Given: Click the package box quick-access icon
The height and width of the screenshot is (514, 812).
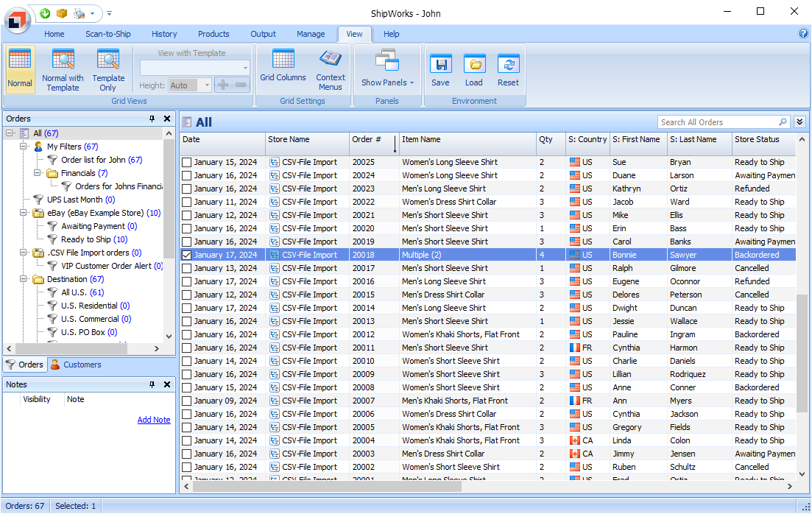Looking at the screenshot, I should tap(62, 13).
